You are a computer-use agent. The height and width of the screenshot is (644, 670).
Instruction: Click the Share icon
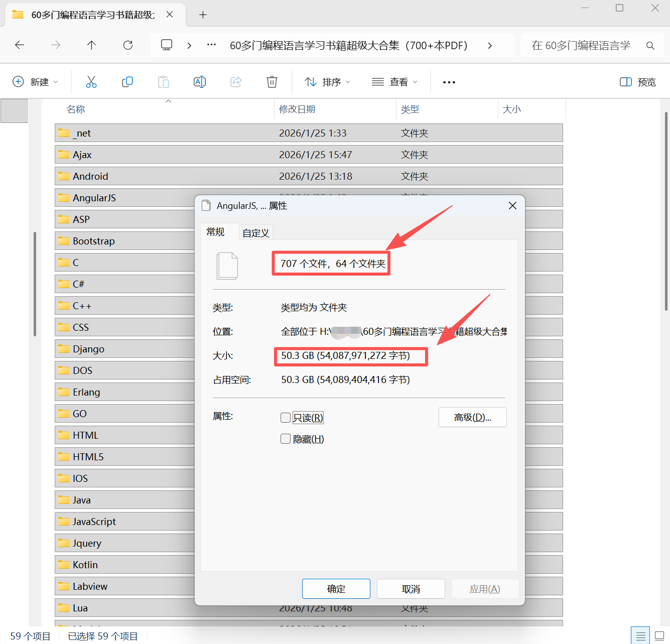tap(235, 81)
